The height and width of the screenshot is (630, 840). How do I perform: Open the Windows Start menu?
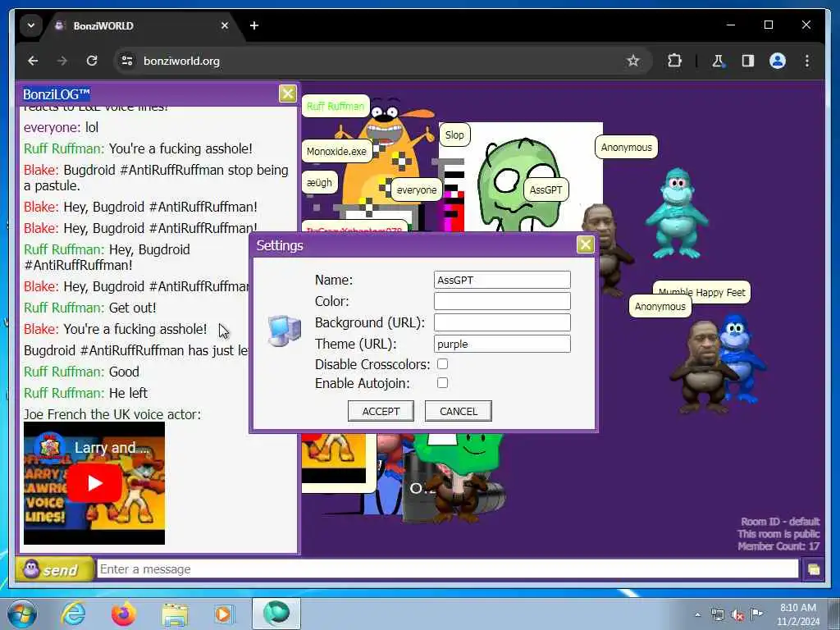point(22,614)
